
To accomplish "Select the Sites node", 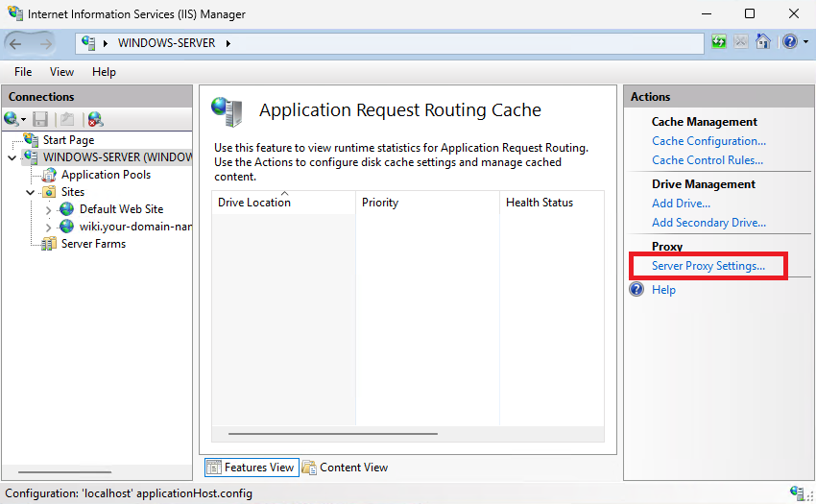I will (x=73, y=192).
